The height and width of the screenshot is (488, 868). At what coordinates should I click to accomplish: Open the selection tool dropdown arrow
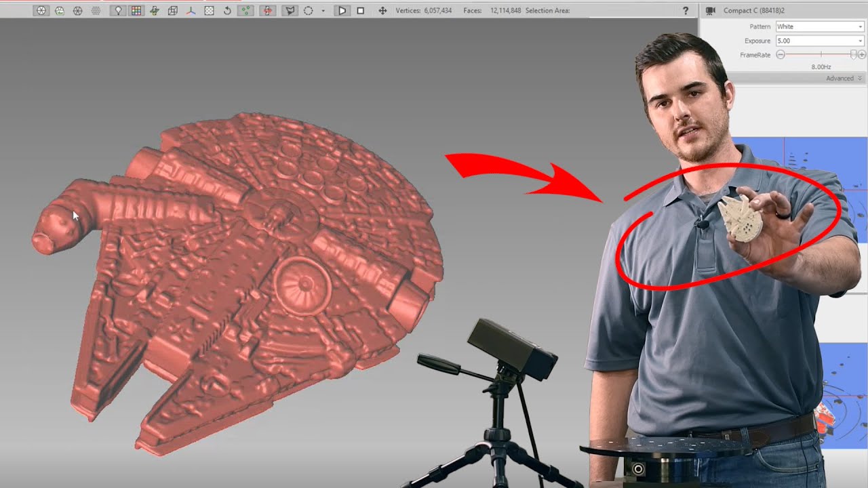323,11
